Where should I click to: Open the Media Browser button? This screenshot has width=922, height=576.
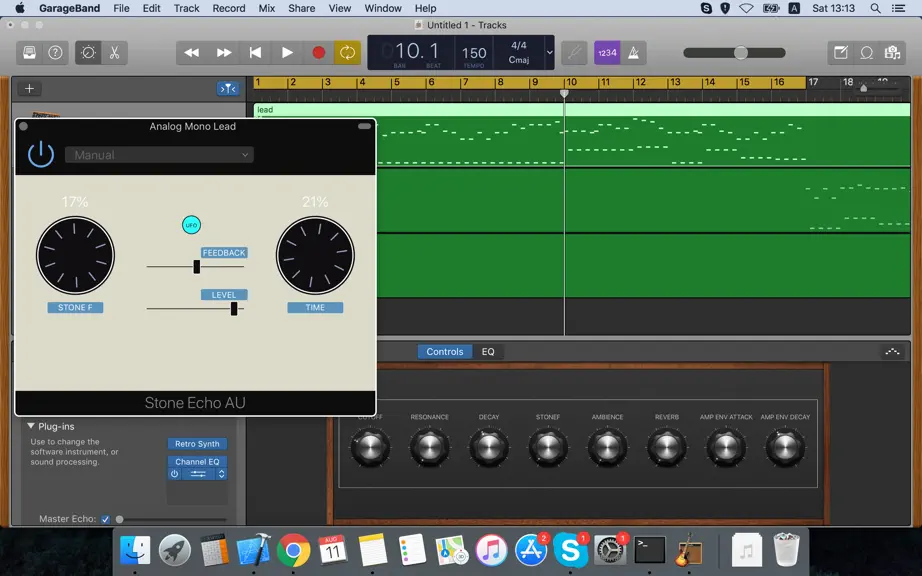click(x=892, y=53)
